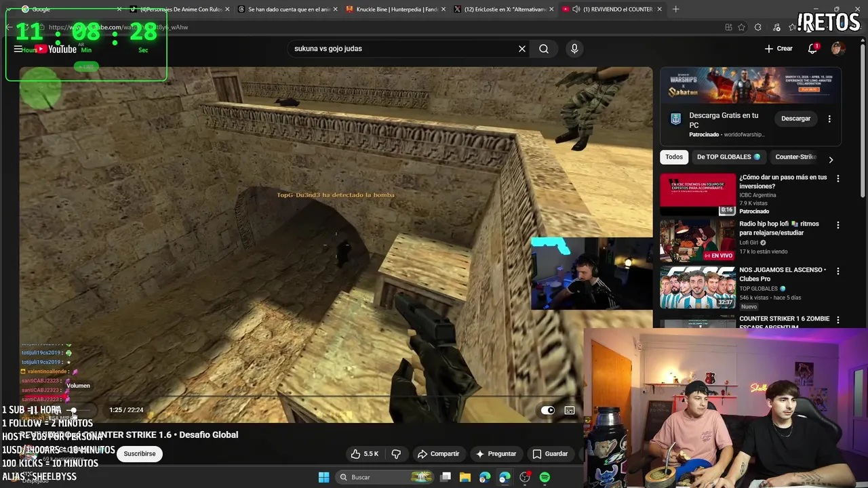Open options for NOS JUGAMOS EL ASCENSO
The width and height of the screenshot is (868, 488).
coord(837,271)
